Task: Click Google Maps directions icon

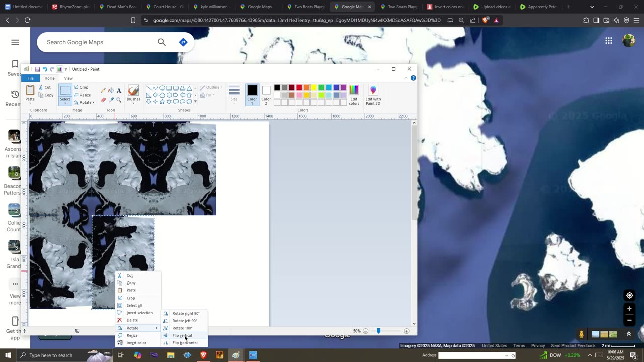Action: tap(183, 42)
